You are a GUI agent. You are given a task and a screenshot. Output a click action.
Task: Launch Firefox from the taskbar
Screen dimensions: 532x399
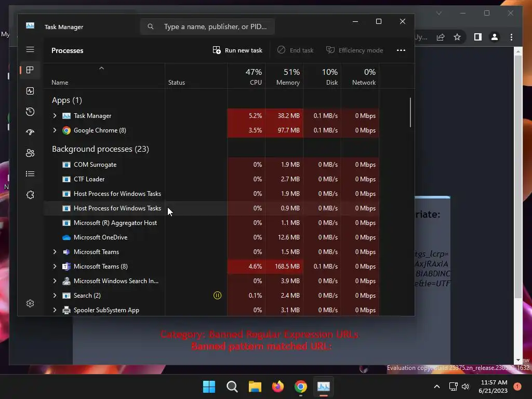point(278,387)
